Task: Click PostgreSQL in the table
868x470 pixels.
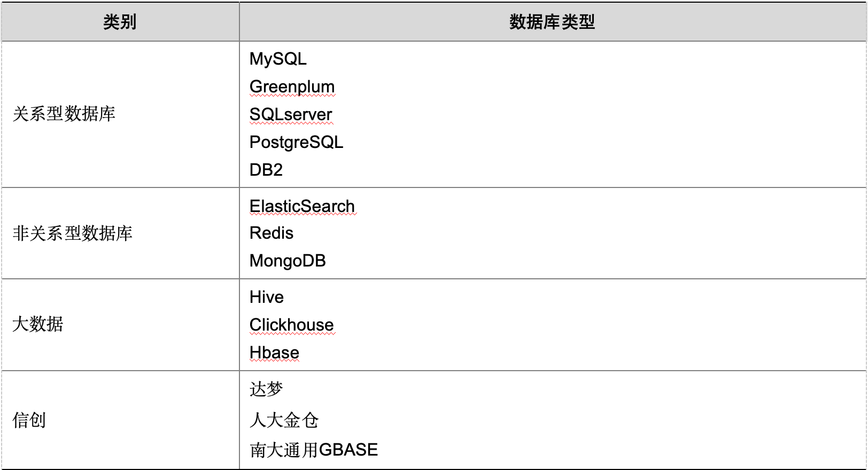Action: point(296,142)
